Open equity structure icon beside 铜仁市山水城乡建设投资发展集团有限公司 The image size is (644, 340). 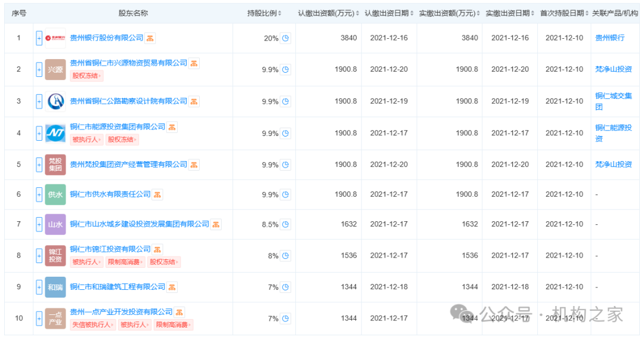pyautogui.click(x=216, y=224)
